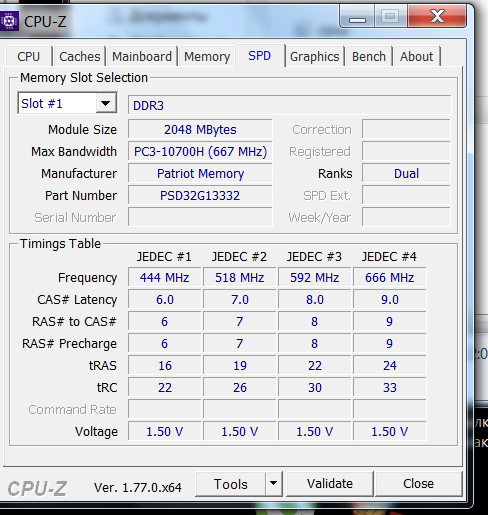Click the JEDEC #1 voltage 1.50 V

click(x=165, y=431)
